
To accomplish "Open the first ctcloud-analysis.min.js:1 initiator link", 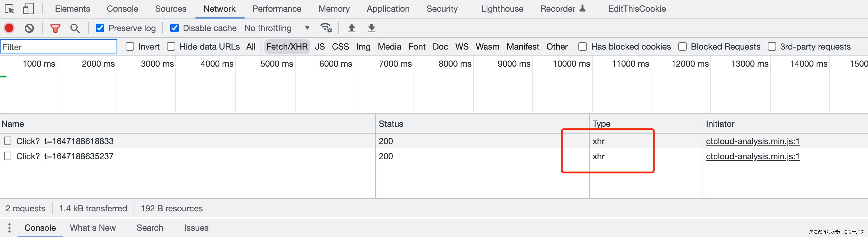I will (x=752, y=141).
